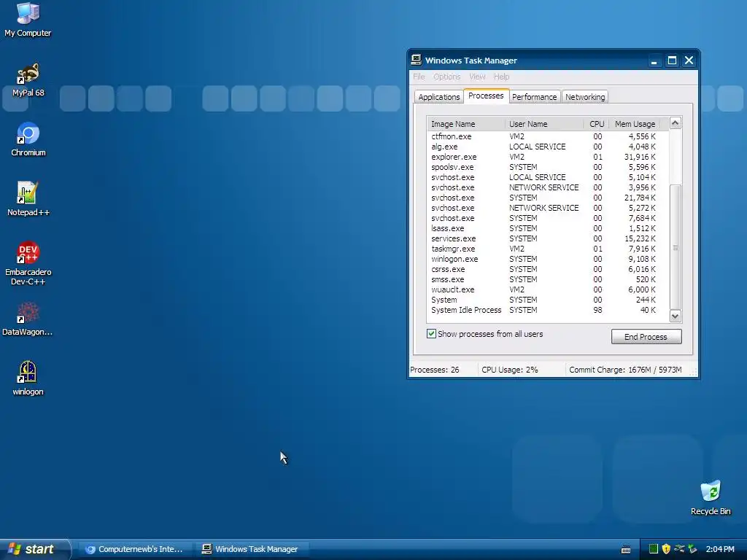Sort processes by User Name column
The height and width of the screenshot is (560, 747).
[x=544, y=124]
